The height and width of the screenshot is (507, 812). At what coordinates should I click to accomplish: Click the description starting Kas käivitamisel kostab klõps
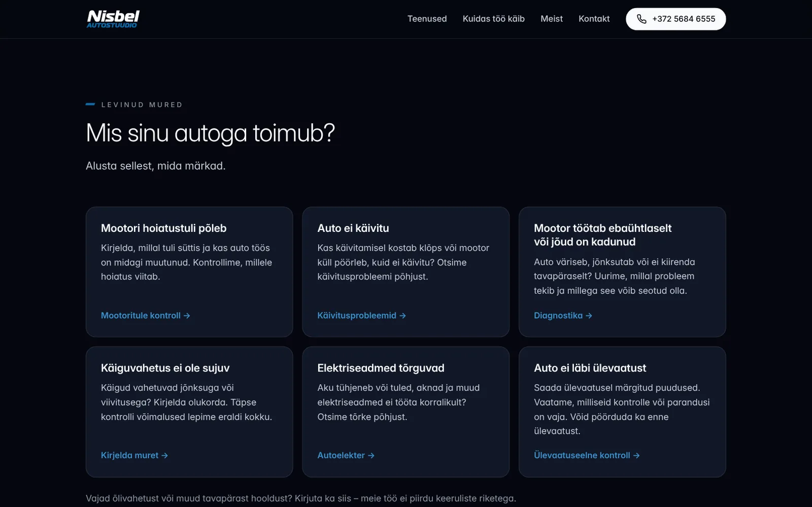click(403, 262)
